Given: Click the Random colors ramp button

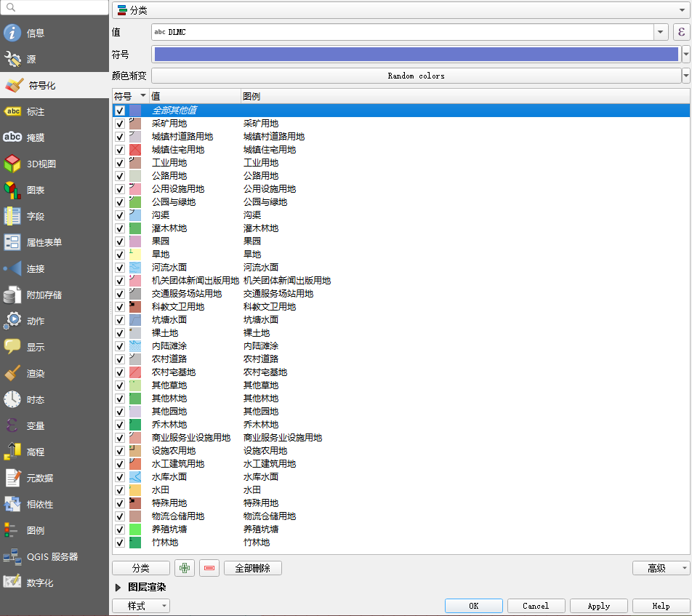Looking at the screenshot, I should [417, 76].
